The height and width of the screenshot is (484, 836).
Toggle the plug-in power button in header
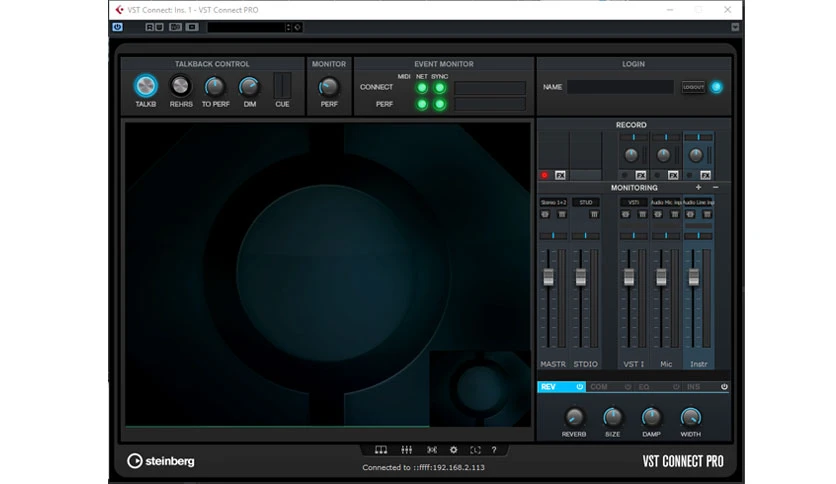tap(118, 27)
